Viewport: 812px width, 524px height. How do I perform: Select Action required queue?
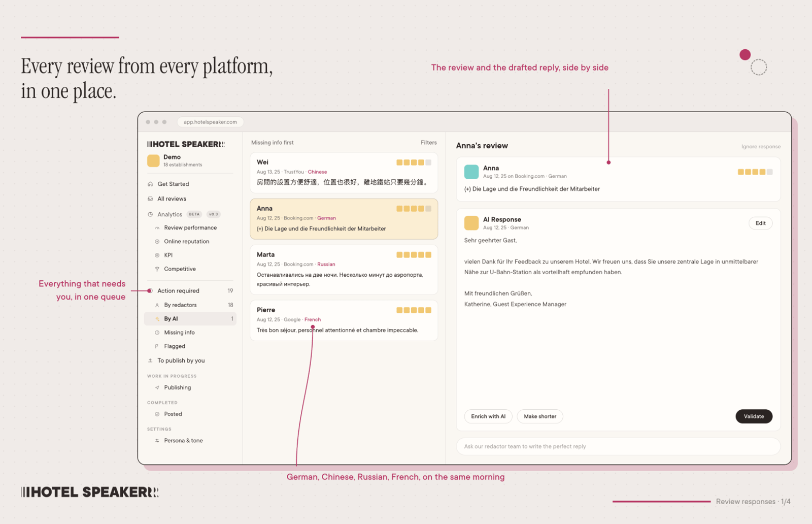pos(190,291)
